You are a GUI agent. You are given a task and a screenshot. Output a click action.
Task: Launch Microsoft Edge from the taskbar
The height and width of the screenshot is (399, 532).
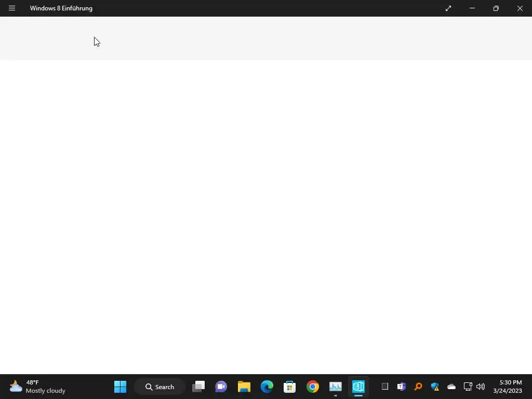pos(267,387)
